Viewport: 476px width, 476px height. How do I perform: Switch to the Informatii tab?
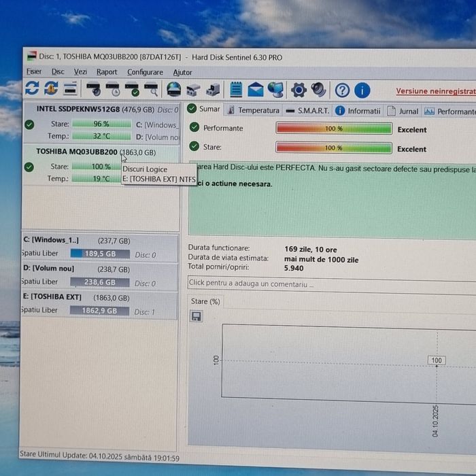point(358,111)
